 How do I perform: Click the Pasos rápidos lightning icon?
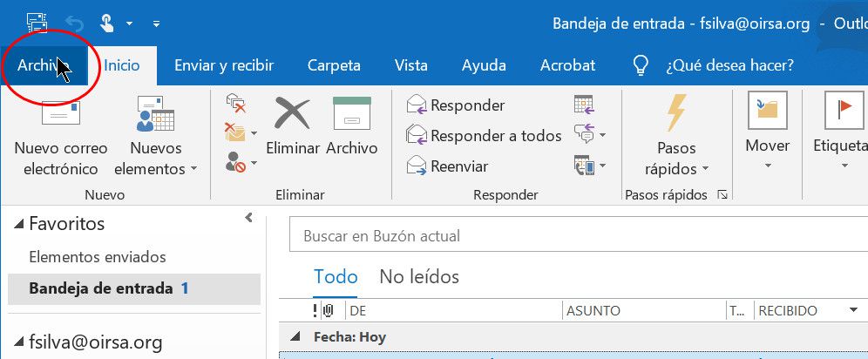pos(676,112)
